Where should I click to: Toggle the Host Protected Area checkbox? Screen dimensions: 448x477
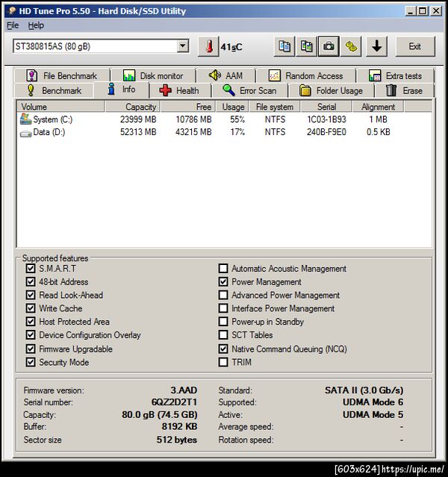point(31,322)
